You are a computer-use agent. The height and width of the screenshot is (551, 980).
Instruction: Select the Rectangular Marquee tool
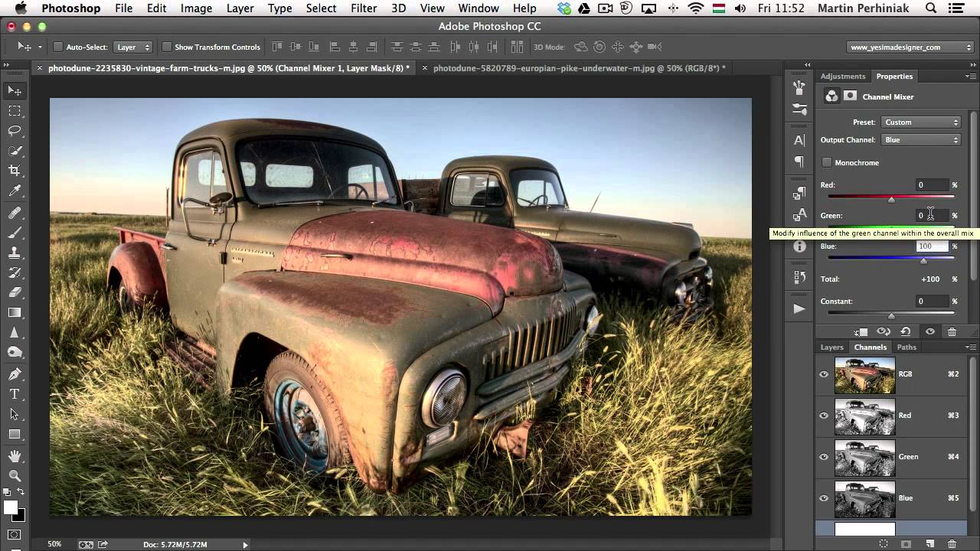click(x=15, y=111)
